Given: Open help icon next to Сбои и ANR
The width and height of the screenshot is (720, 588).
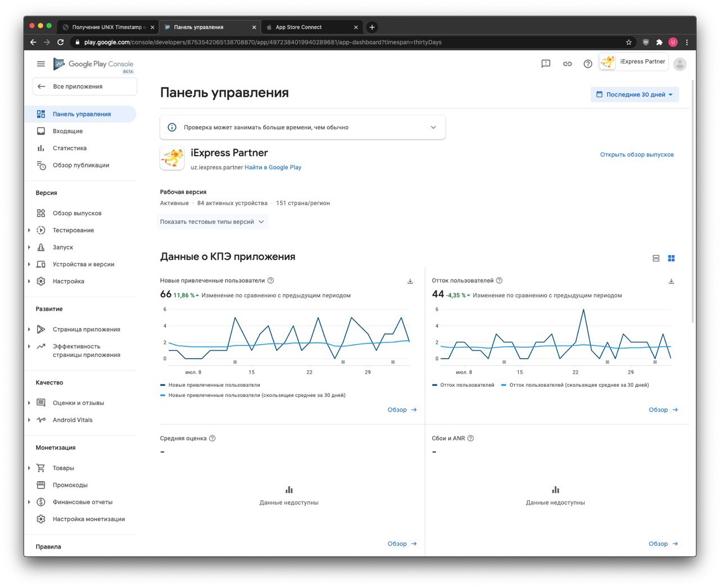Looking at the screenshot, I should click(471, 438).
